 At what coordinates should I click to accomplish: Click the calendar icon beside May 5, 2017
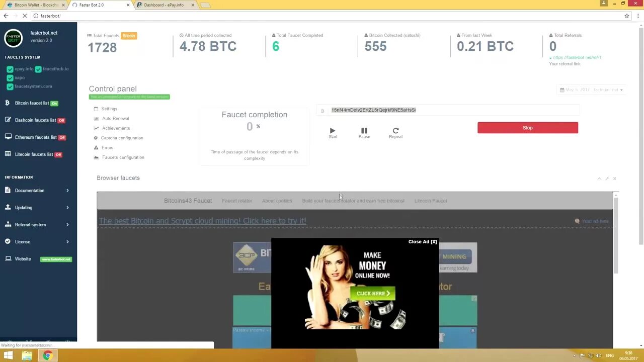tap(562, 90)
